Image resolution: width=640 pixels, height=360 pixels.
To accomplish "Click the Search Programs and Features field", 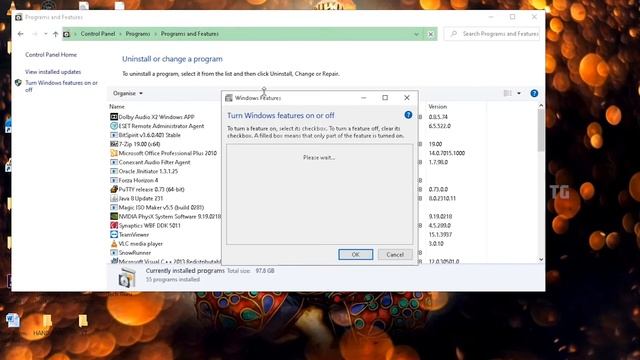I will 492,34.
